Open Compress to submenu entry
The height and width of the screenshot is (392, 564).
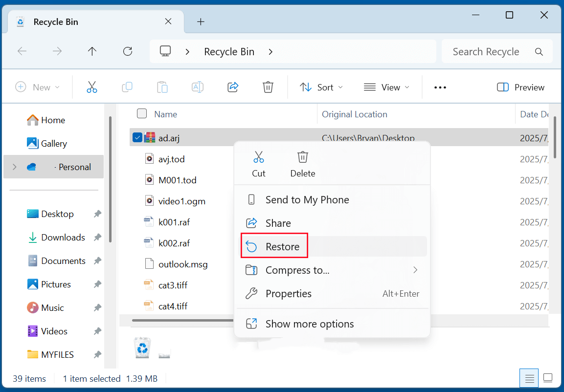click(x=297, y=270)
